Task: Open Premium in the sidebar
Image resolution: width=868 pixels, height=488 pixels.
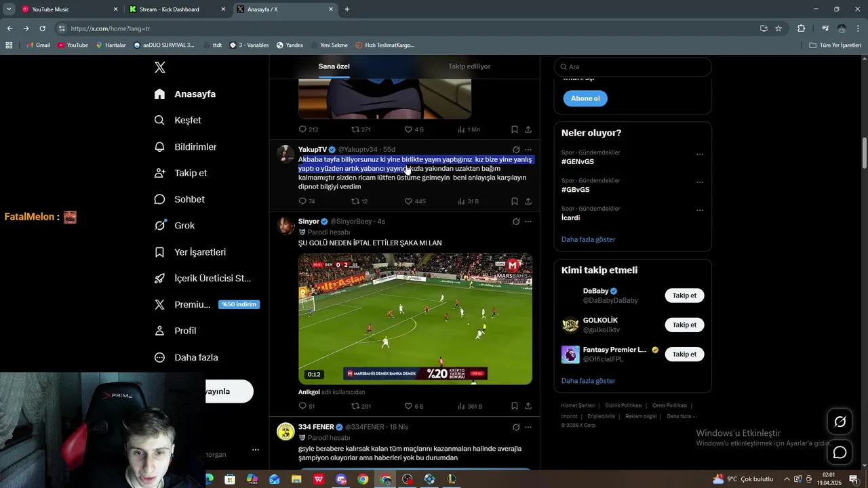Action: pyautogui.click(x=206, y=304)
